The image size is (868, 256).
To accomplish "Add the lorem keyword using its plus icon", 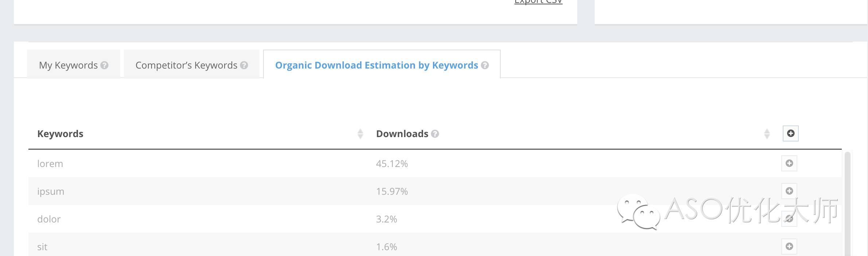I will coord(789,163).
